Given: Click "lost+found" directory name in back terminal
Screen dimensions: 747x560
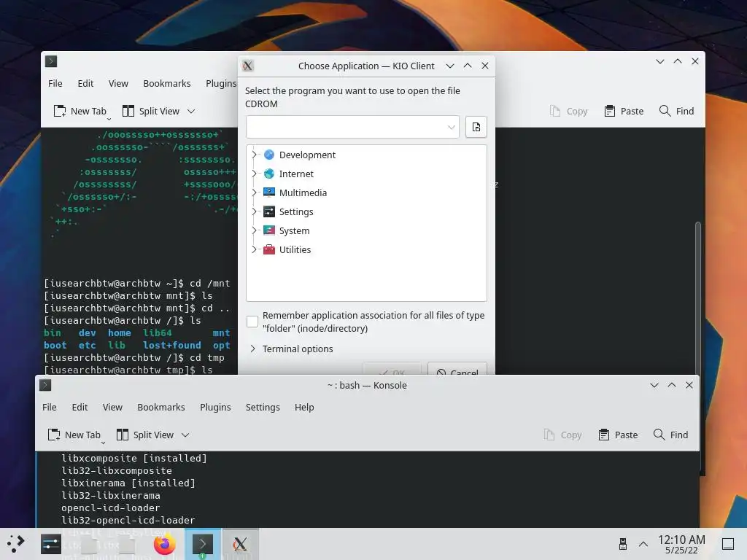Looking at the screenshot, I should [172, 345].
